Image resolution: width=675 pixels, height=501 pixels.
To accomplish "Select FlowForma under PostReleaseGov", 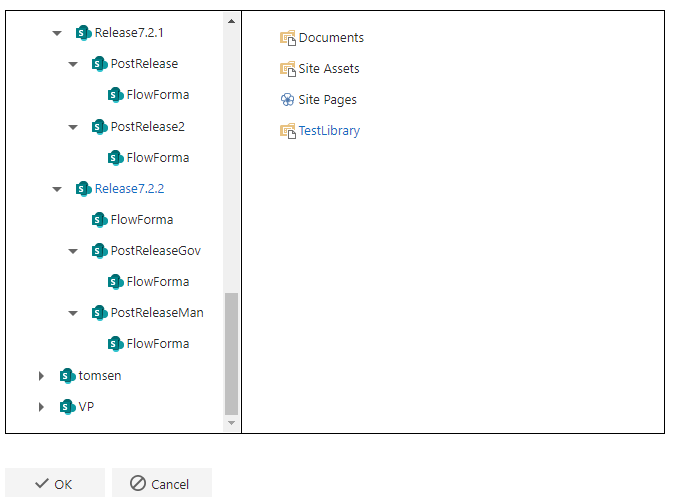I will point(158,281).
